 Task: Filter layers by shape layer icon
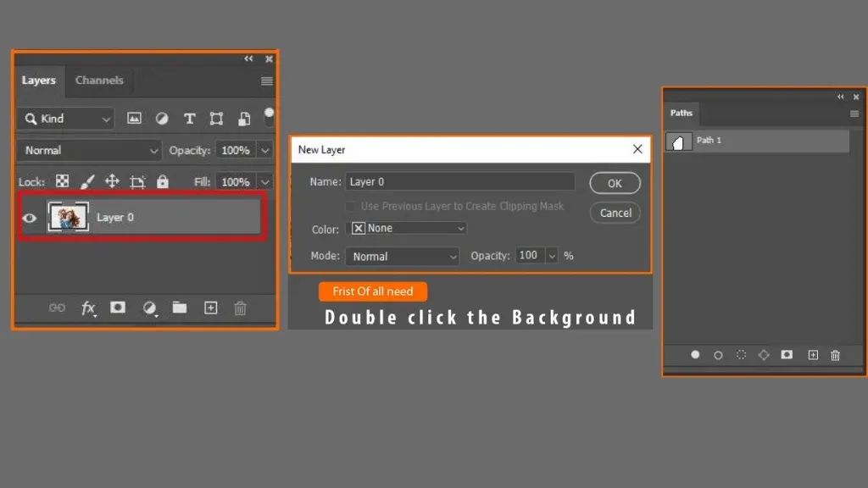tap(216, 119)
